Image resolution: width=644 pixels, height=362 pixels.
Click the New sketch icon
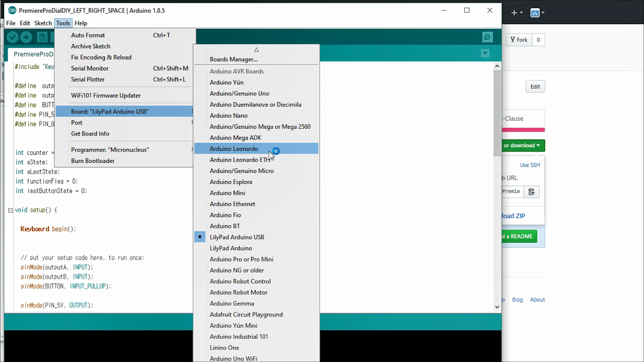(x=42, y=37)
